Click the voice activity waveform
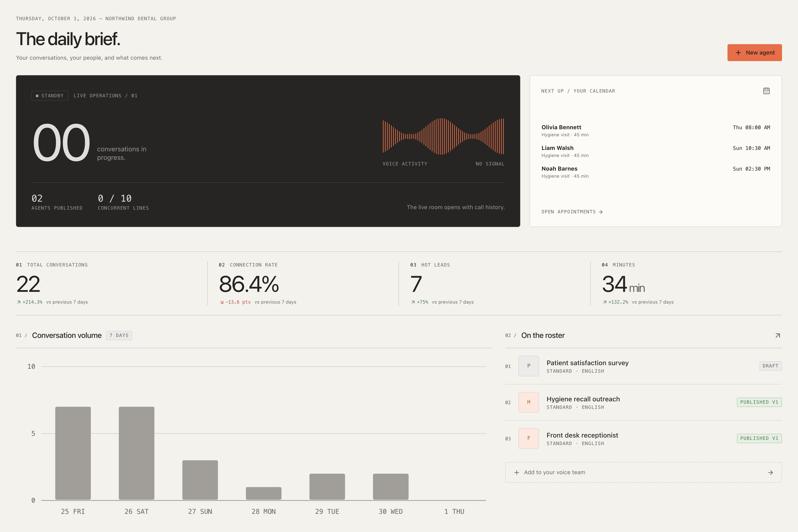 (443, 136)
